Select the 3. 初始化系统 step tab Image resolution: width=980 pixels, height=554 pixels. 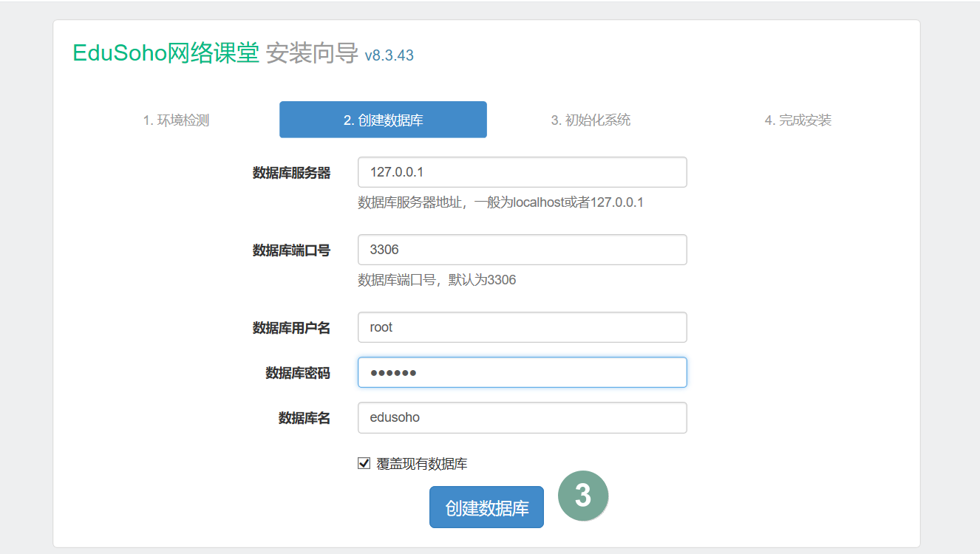click(591, 120)
